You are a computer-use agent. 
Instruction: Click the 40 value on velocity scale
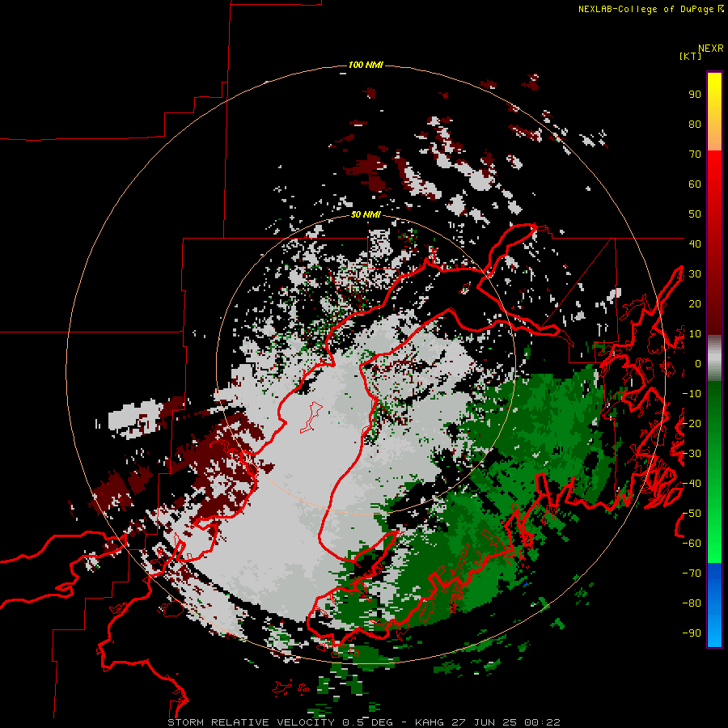click(695, 243)
